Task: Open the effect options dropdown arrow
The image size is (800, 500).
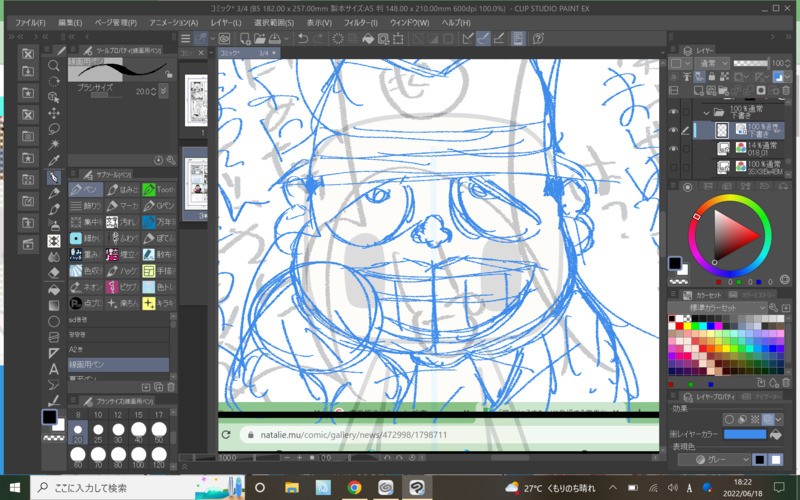Action: point(779,419)
